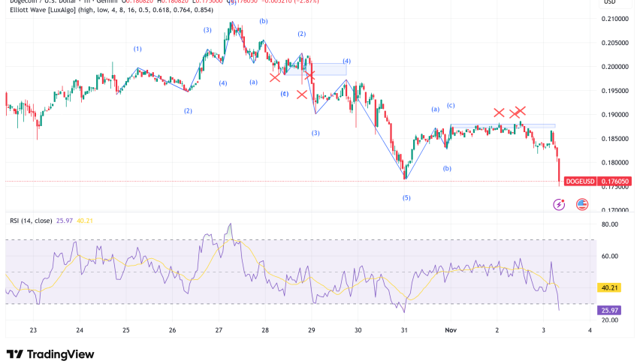Select the blue zone box beside wave (4)

[x=327, y=69]
